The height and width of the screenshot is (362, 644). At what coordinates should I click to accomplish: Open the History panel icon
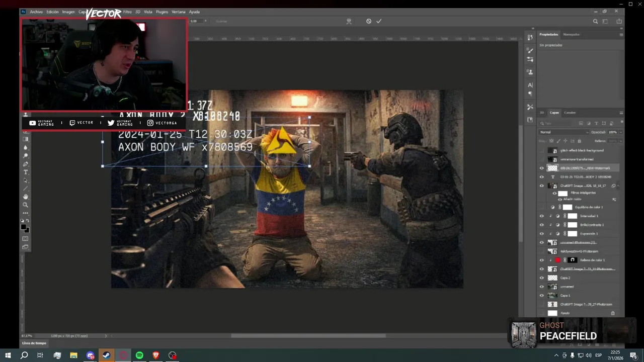point(530,37)
